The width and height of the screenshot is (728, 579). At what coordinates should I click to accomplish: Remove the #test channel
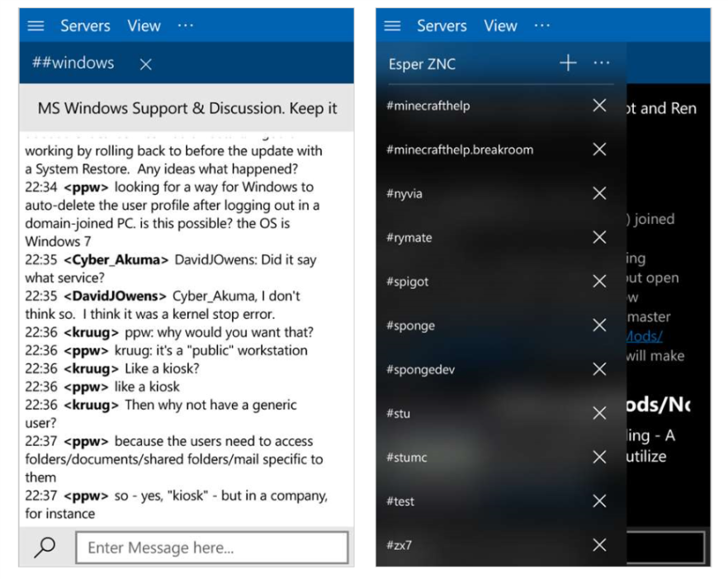(598, 501)
